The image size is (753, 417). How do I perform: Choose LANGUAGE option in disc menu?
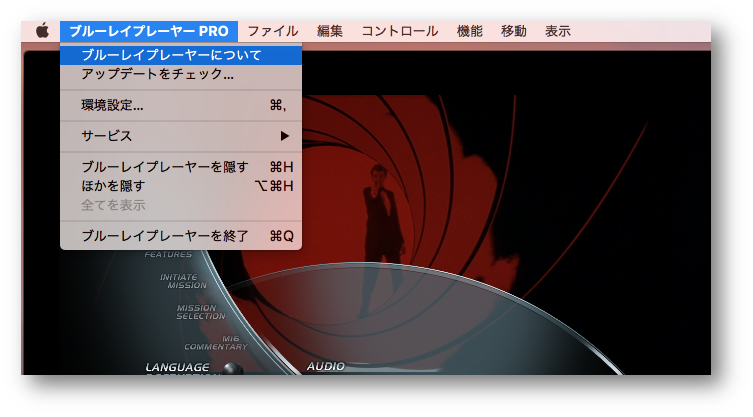click(177, 368)
